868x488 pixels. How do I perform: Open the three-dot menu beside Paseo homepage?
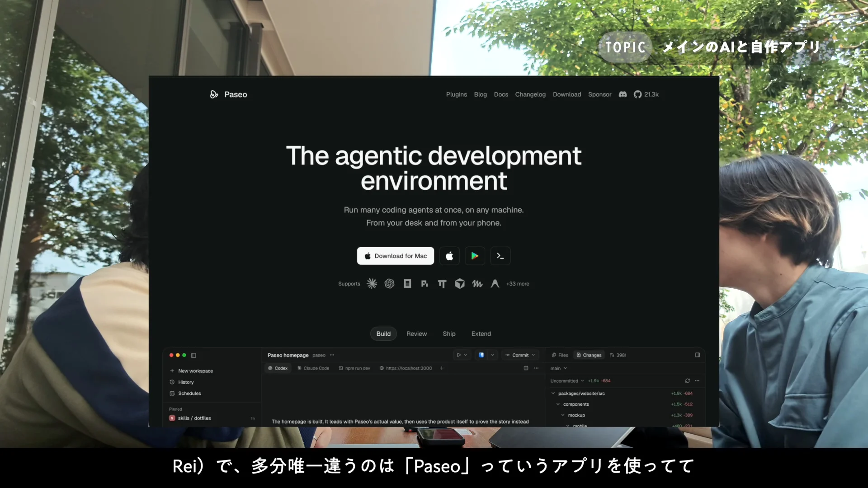click(x=332, y=355)
